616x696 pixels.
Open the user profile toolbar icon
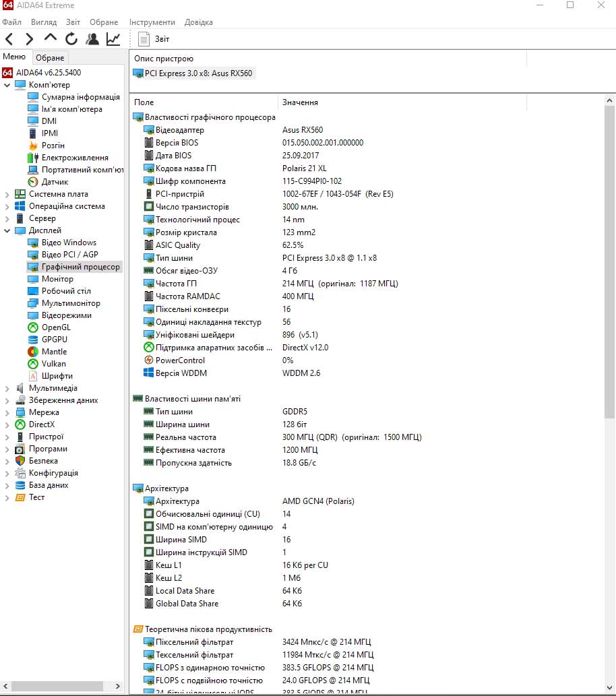(92, 39)
